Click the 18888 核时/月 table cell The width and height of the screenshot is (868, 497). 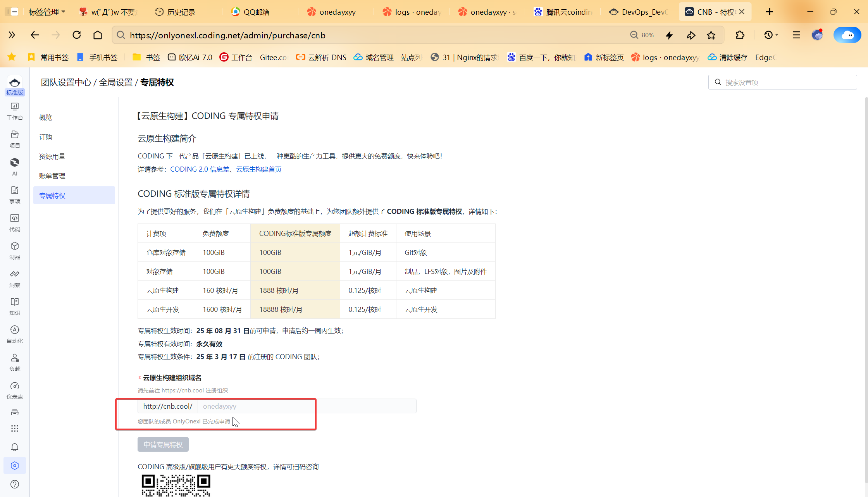(295, 310)
